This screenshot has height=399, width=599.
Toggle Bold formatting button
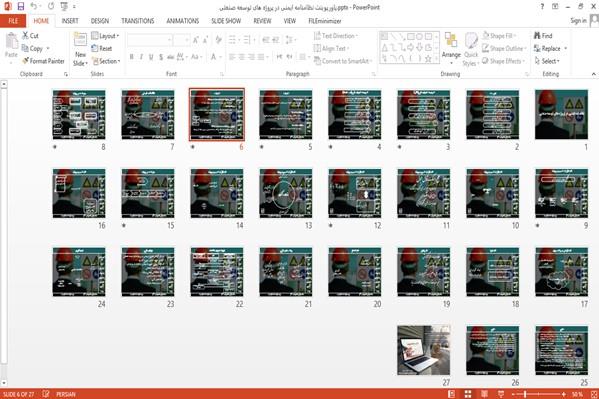tap(131, 57)
